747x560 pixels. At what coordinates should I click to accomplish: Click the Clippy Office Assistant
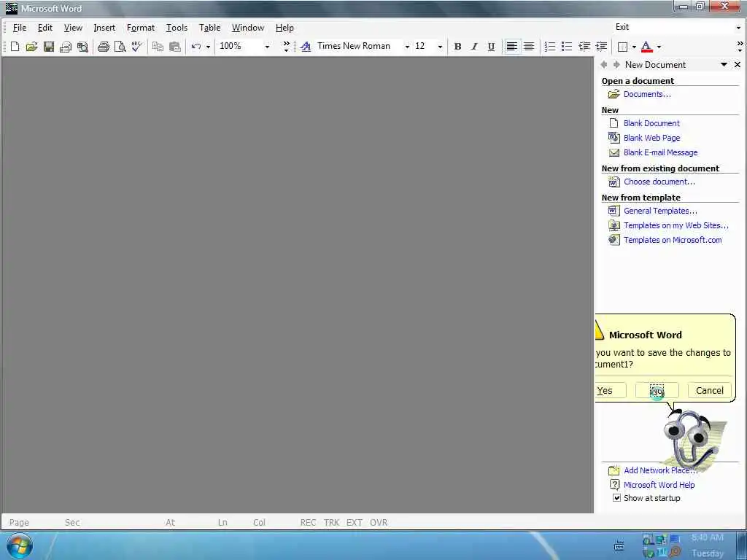692,440
